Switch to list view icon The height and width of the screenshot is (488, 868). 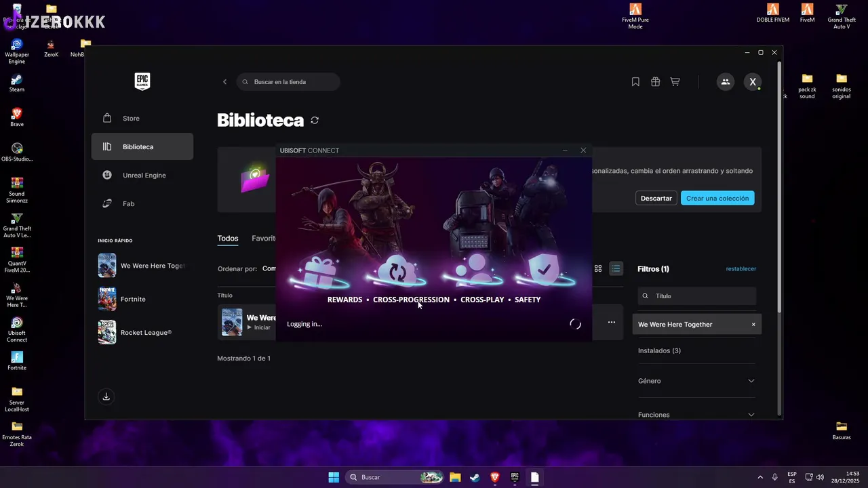click(616, 269)
